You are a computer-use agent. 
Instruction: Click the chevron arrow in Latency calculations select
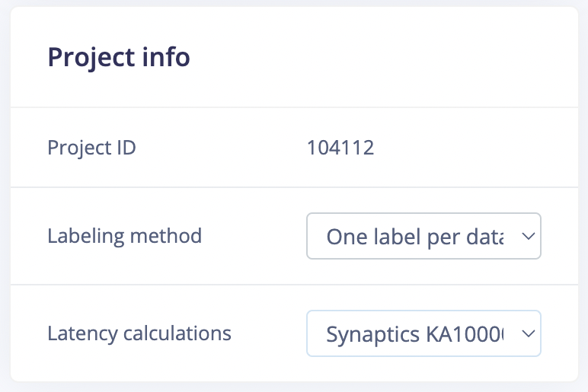point(528,333)
